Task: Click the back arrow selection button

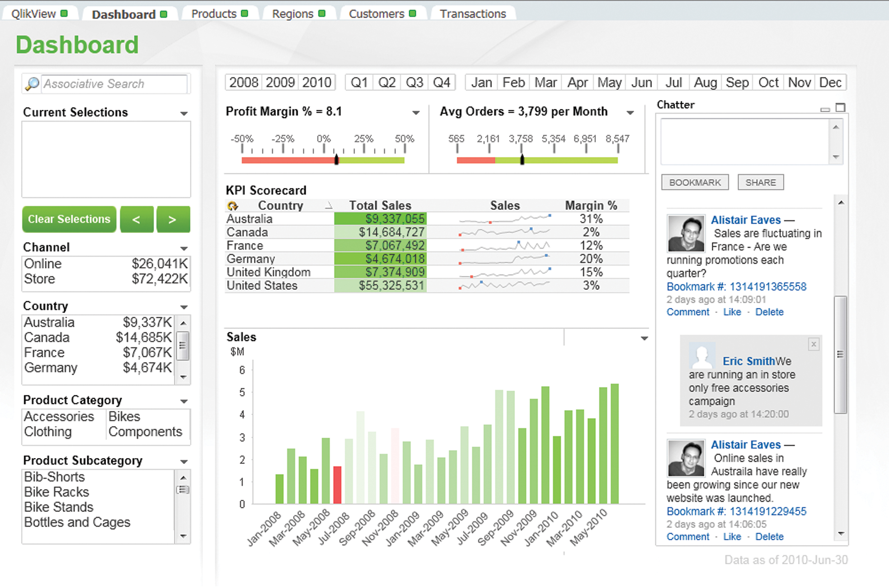Action: pyautogui.click(x=137, y=219)
